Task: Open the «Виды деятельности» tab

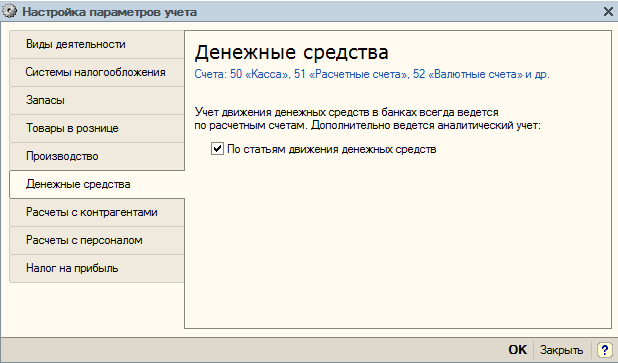Action: (x=97, y=45)
